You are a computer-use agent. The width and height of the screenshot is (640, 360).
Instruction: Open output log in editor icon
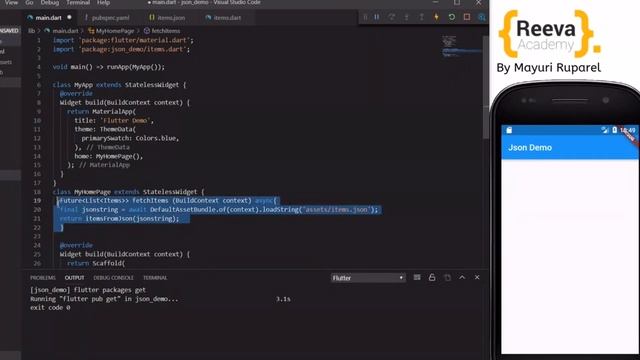pos(447,278)
